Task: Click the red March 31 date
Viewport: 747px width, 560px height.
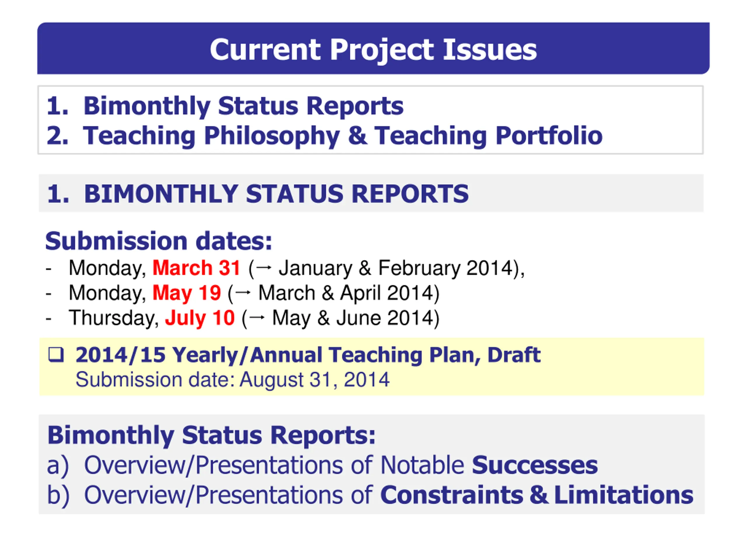Action: [x=196, y=268]
